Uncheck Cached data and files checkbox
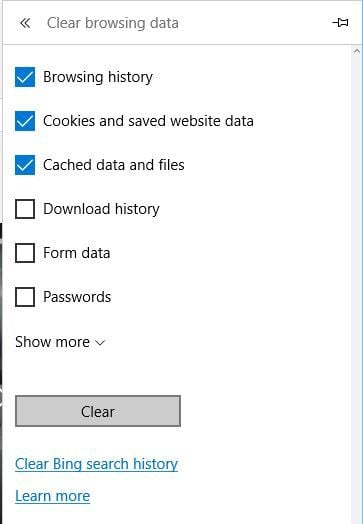 coord(25,165)
